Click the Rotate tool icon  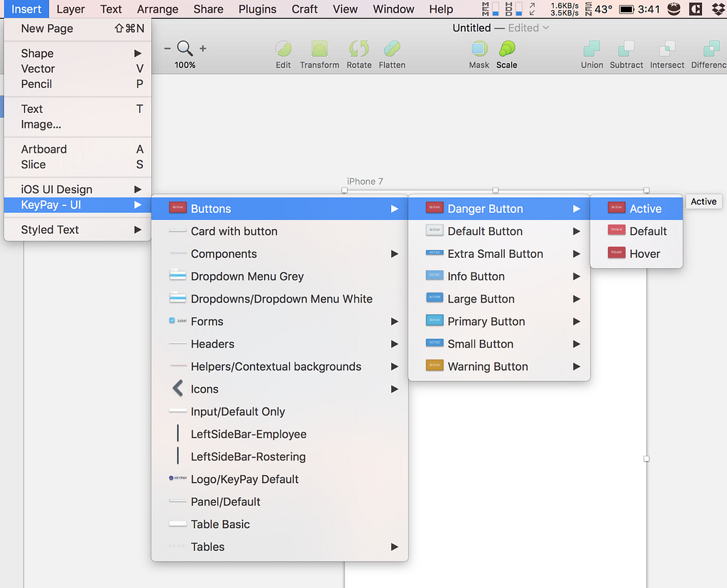coord(359,49)
